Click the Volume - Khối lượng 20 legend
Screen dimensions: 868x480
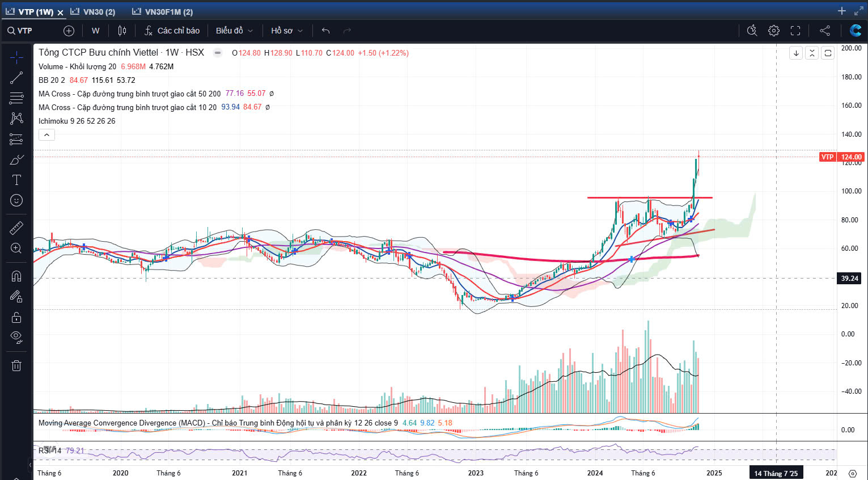click(77, 66)
